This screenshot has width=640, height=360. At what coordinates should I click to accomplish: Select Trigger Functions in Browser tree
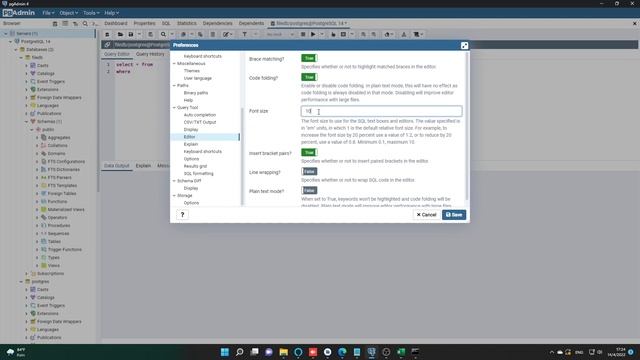pos(64,249)
